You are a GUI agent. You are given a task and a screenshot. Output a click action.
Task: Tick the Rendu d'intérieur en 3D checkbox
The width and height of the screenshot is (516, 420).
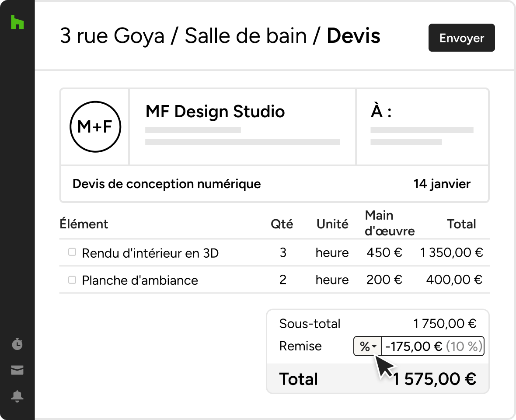point(72,252)
